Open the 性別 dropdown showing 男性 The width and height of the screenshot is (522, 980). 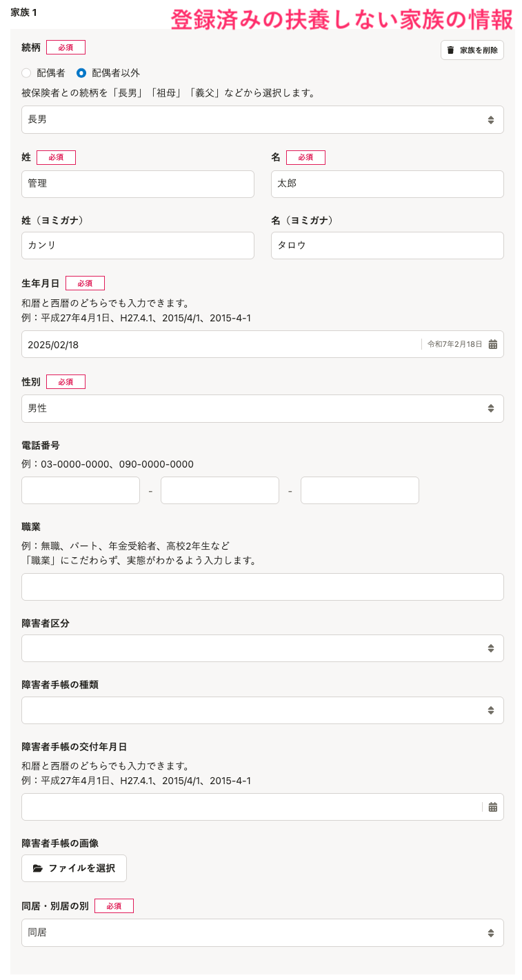pyautogui.click(x=262, y=408)
